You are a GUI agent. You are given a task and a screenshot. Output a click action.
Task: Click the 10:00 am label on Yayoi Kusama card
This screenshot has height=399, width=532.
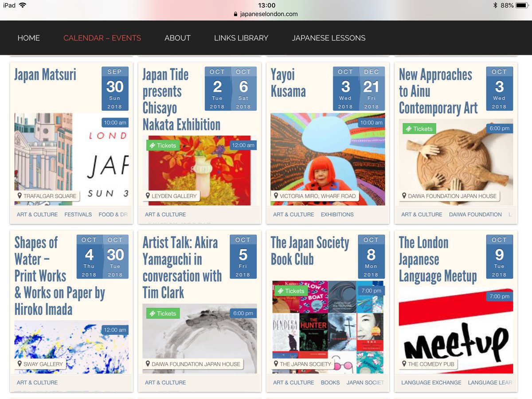[x=372, y=123]
